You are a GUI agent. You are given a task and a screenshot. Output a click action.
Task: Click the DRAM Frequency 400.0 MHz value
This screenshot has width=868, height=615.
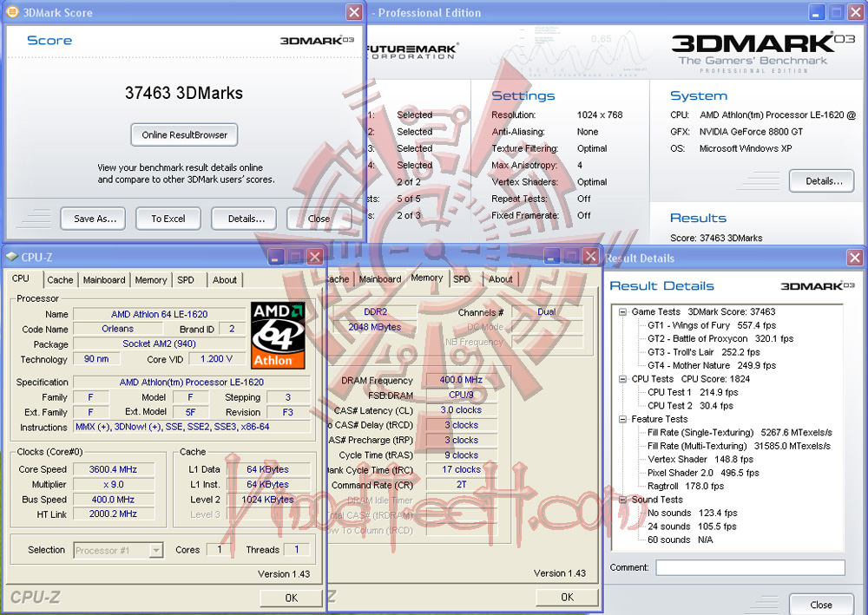pos(461,380)
